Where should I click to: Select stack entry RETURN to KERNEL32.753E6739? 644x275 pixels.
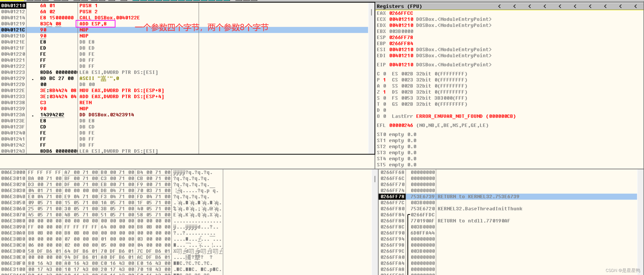point(478,196)
